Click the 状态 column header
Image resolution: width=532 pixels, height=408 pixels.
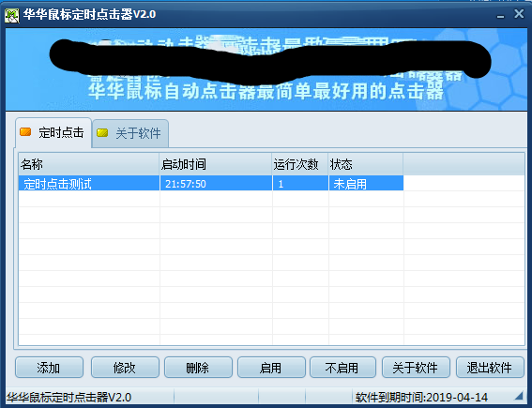coord(366,164)
